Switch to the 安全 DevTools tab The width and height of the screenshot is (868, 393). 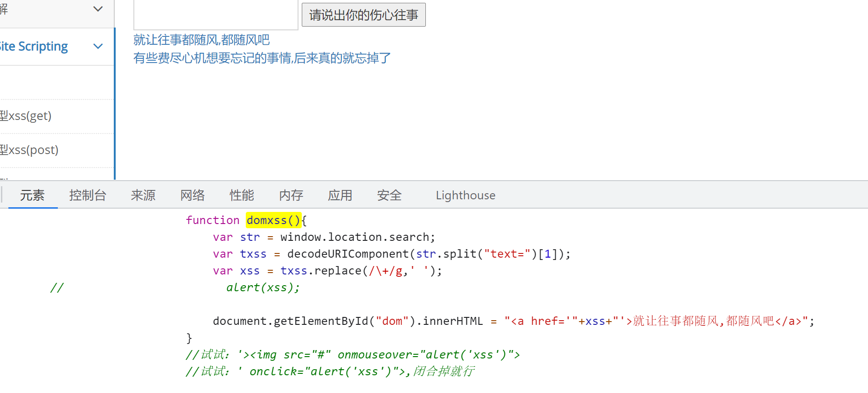point(389,195)
